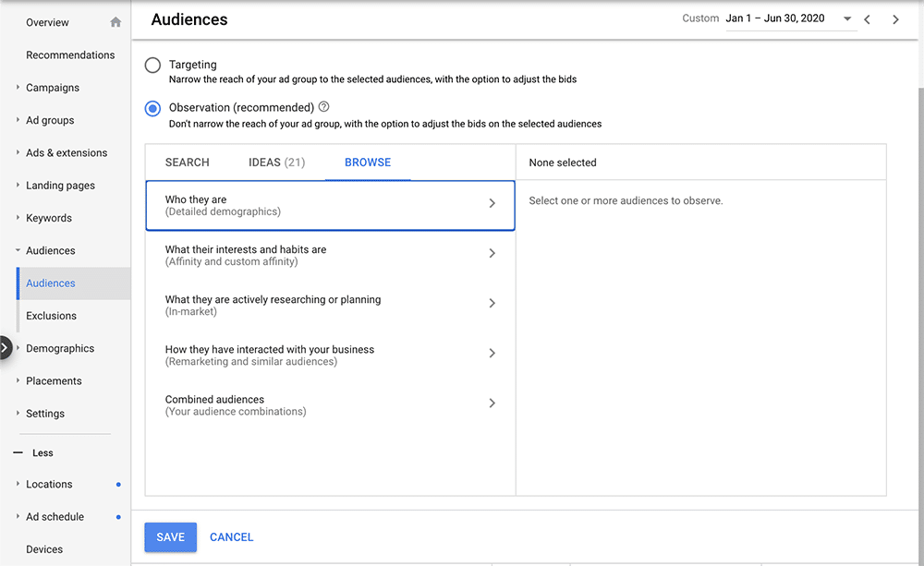Switch to the SEARCH tab

pyautogui.click(x=188, y=162)
